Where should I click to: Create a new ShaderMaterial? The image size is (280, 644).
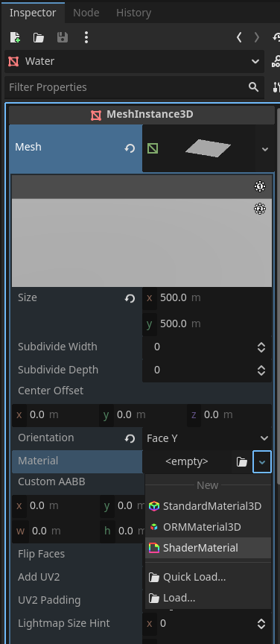tap(208, 548)
